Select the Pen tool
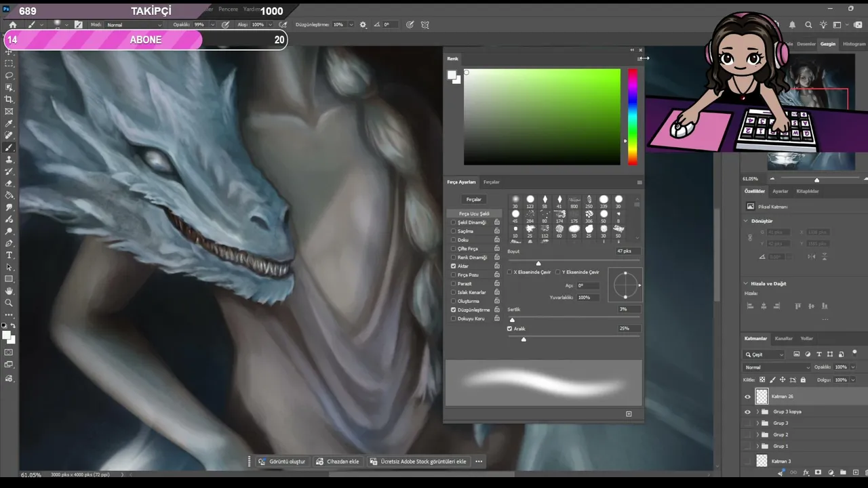Screen dimensions: 868x488 coord(9,243)
